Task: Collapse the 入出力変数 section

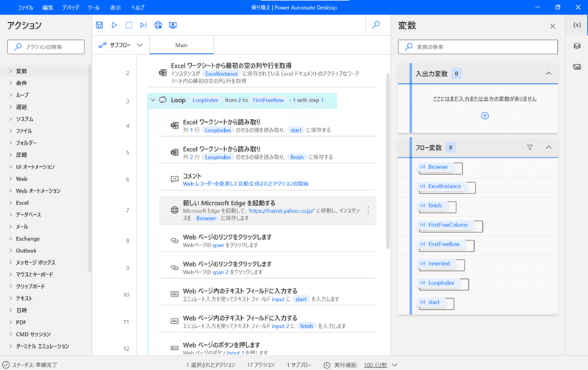Action: tap(548, 73)
